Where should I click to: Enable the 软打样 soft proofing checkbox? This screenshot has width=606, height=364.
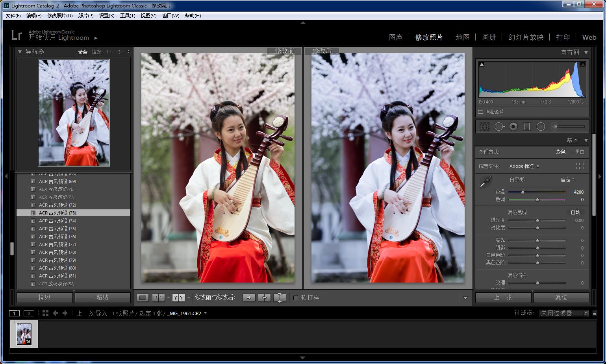(296, 297)
